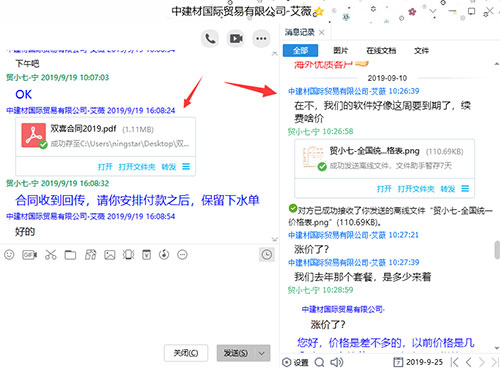Click 打开文件夹 on the 价格表.png card
500x369 pixels.
tap(416, 189)
